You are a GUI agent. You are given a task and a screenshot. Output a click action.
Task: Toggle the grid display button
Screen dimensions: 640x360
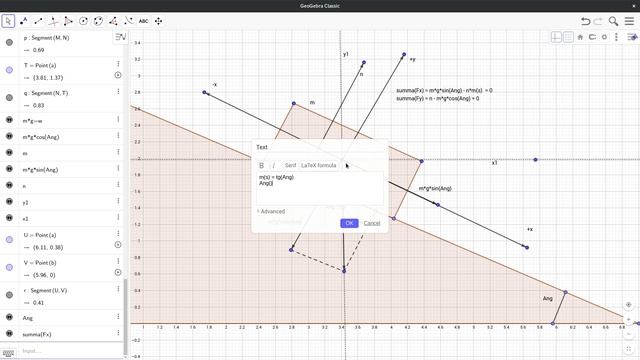[568, 37]
